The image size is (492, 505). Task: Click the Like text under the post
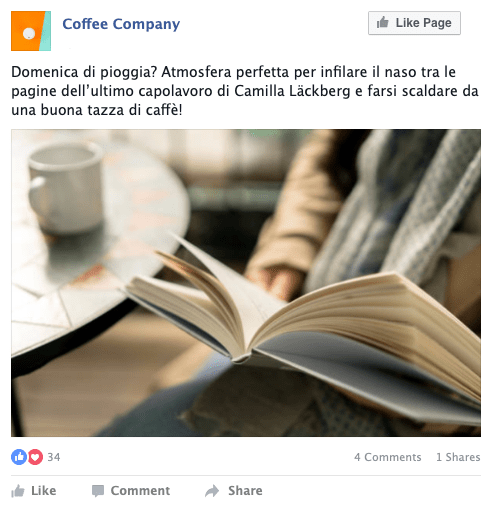pyautogui.click(x=44, y=491)
